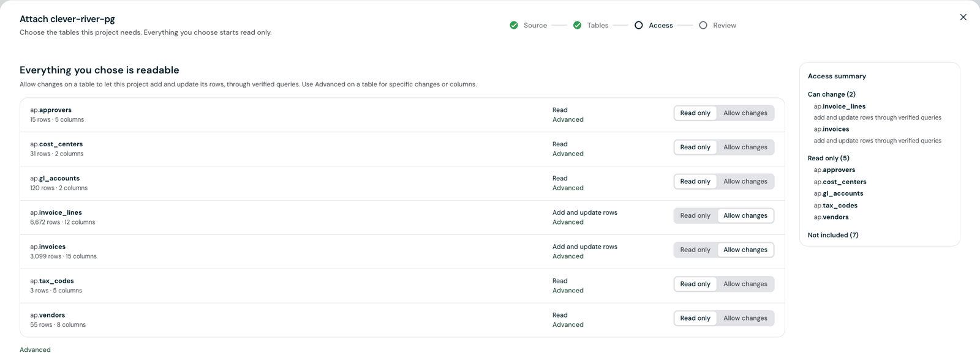980x361 pixels.
Task: Open Advanced for ap.approvers row
Action: click(568, 120)
